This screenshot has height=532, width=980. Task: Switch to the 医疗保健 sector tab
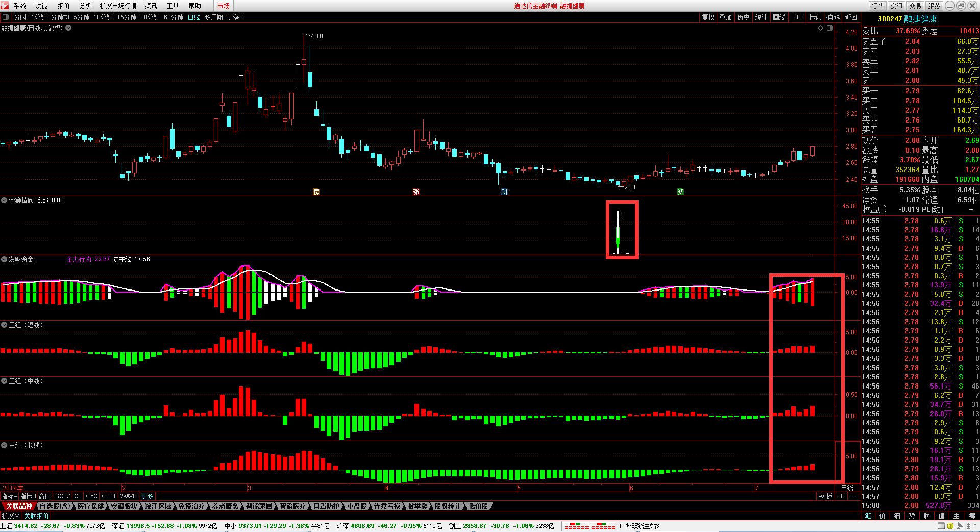(x=90, y=506)
